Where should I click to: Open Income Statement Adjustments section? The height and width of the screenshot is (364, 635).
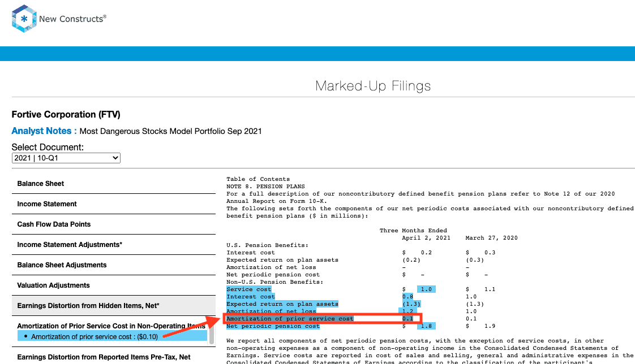coord(70,245)
